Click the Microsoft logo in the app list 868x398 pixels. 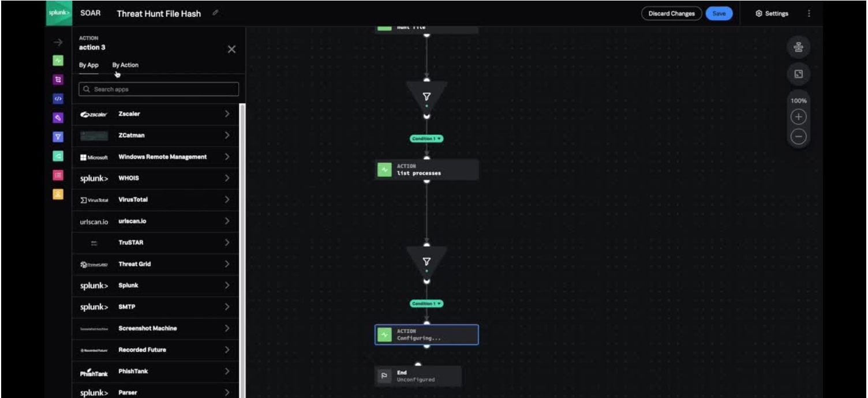pos(93,157)
